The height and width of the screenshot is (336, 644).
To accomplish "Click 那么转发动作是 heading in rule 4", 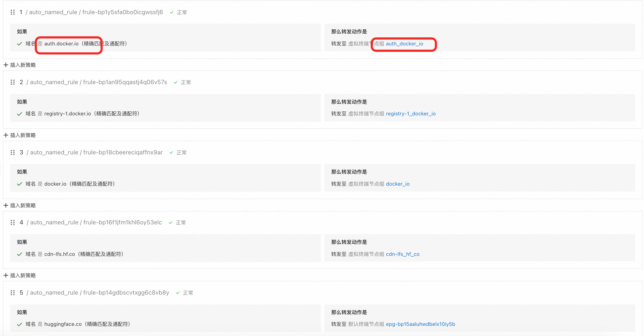I will pos(349,242).
